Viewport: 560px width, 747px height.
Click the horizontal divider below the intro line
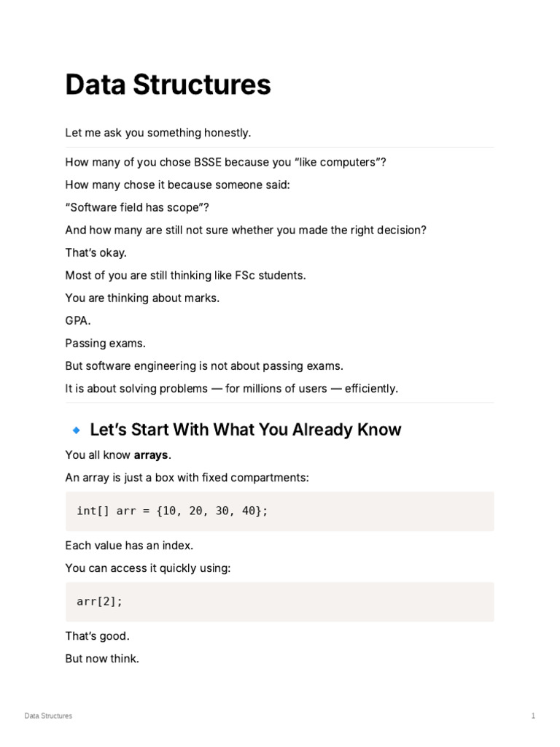click(x=279, y=147)
